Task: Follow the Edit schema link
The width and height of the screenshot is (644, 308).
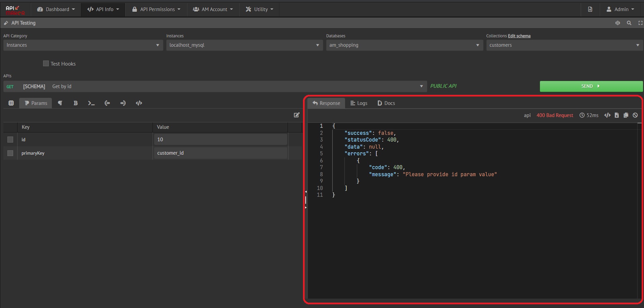Action: click(x=519, y=36)
